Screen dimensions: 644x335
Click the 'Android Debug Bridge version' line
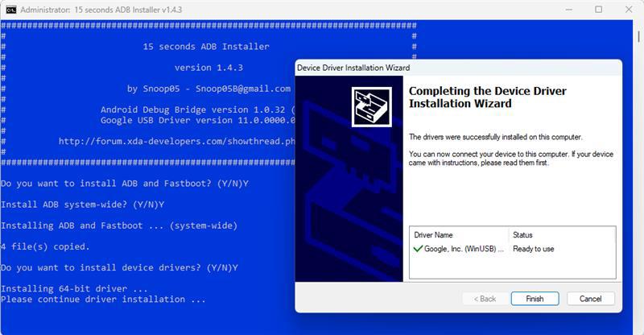(x=197, y=110)
